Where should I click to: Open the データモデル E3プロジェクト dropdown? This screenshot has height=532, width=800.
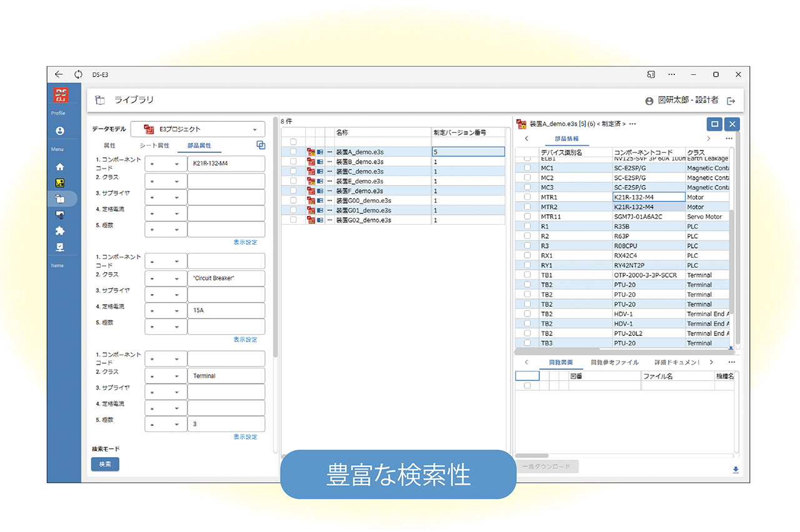(197, 129)
